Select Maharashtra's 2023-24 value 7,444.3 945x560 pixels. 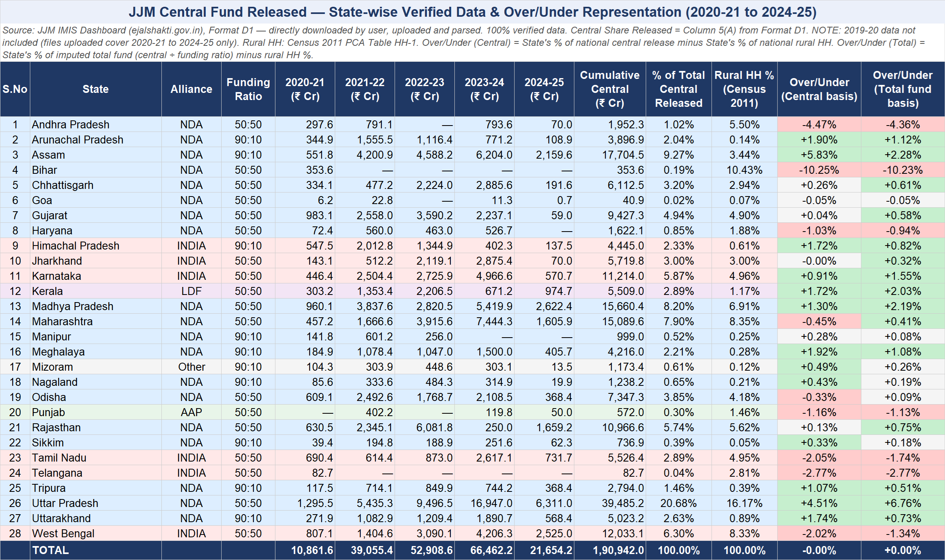(x=494, y=321)
